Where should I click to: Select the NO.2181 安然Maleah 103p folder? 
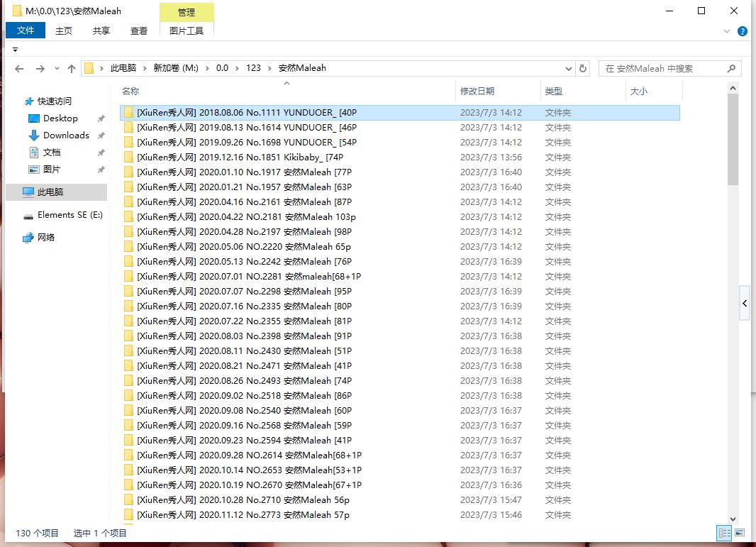tap(400, 217)
